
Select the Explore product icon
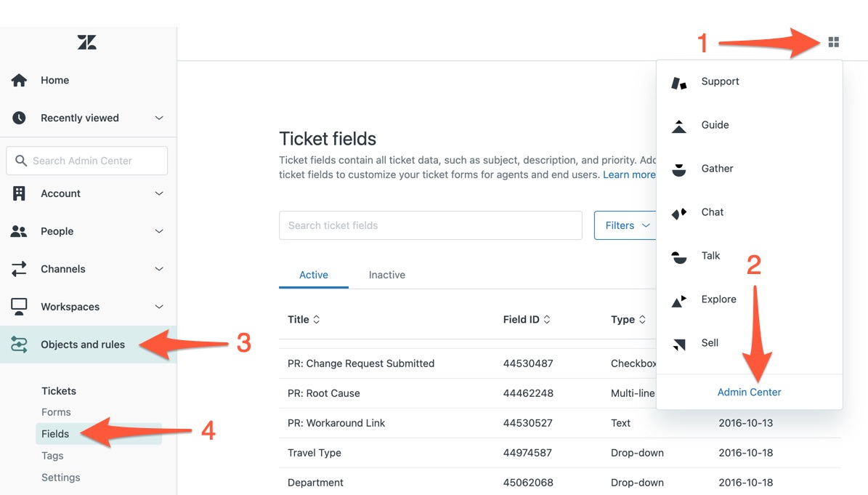[679, 301]
